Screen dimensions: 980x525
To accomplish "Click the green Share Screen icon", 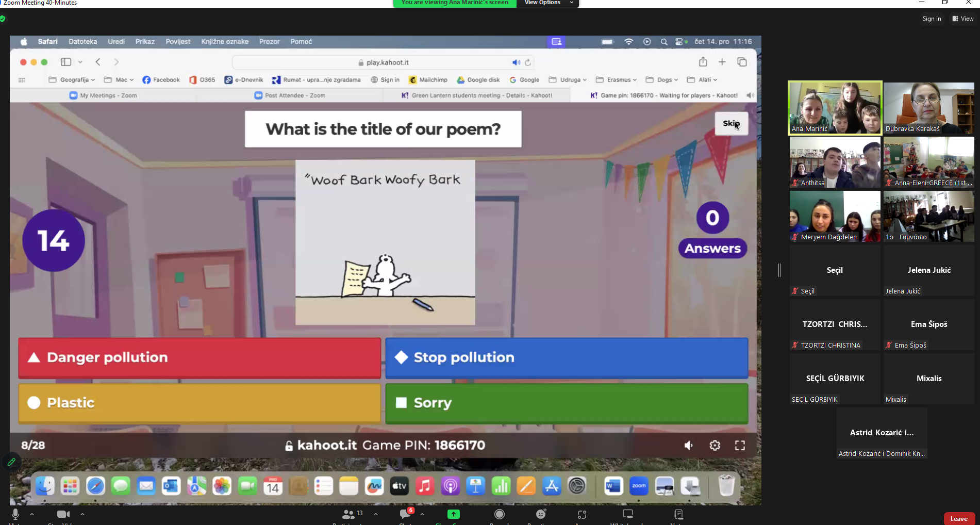I will 454,514.
